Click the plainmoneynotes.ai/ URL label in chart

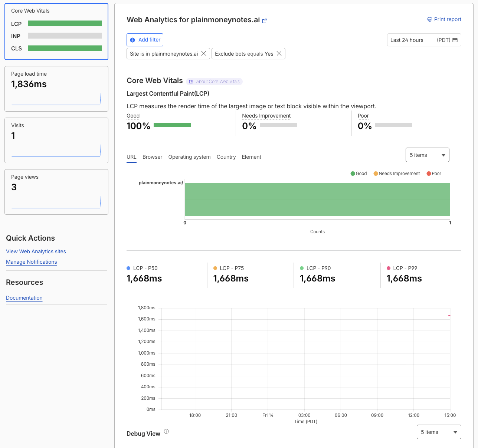[x=161, y=183]
